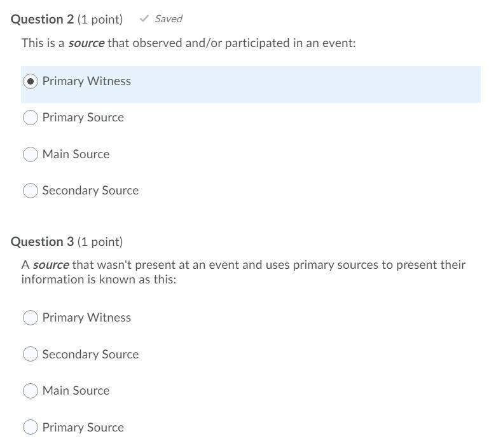
Task: Click 'Primary Source' label text in Question 2
Action: click(83, 118)
